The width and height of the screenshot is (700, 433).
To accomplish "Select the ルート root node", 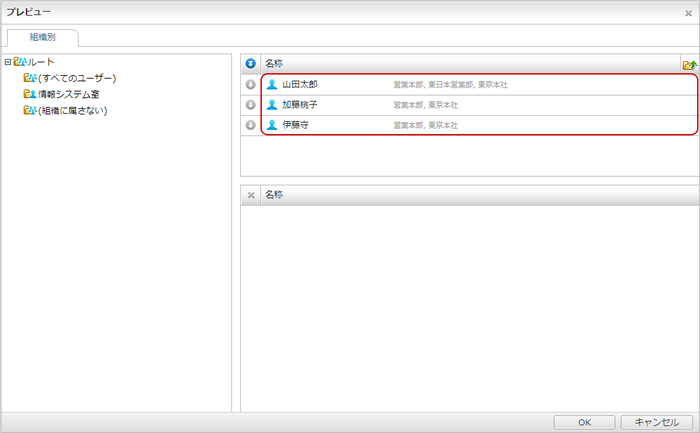I will (x=42, y=62).
